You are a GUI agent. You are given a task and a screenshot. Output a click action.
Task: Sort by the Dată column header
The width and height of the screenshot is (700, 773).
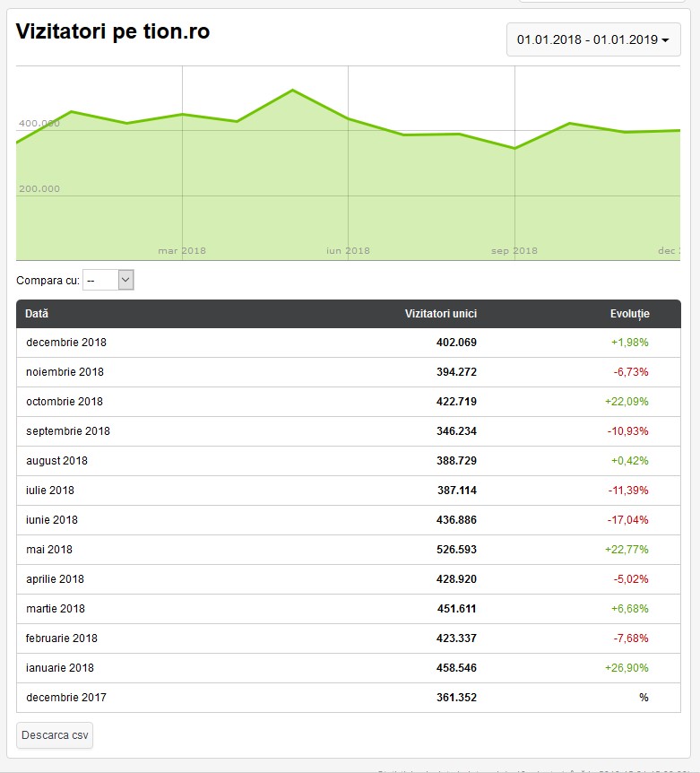coord(37,314)
